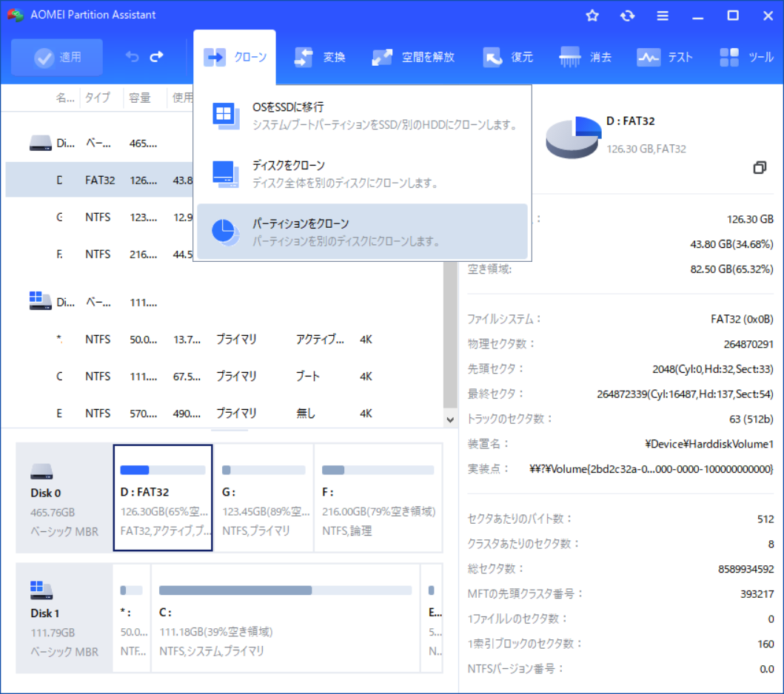Viewport: 784px width, 694px height.
Task: Click the F: usage bar in disk map
Action: click(x=378, y=470)
